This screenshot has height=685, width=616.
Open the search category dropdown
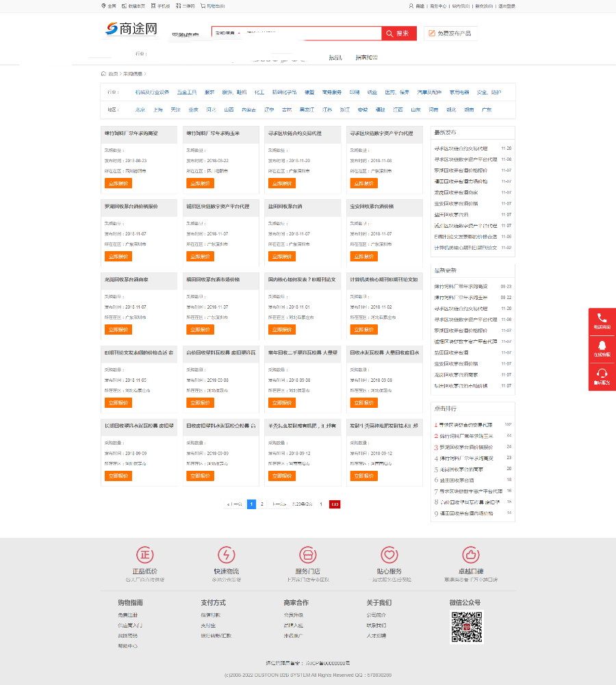227,33
